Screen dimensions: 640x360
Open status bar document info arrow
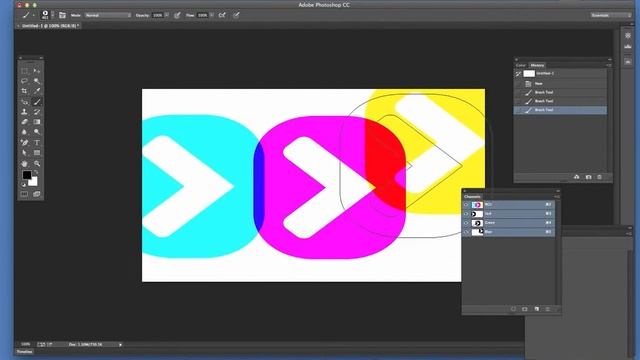click(120, 344)
